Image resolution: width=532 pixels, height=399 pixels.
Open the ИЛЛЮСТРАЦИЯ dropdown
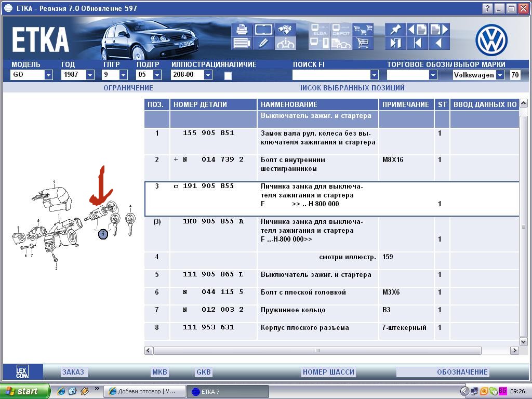pos(208,75)
